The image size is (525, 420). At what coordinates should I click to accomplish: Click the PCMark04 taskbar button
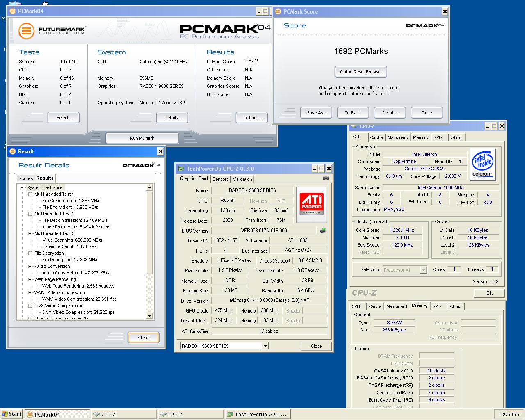tap(57, 414)
